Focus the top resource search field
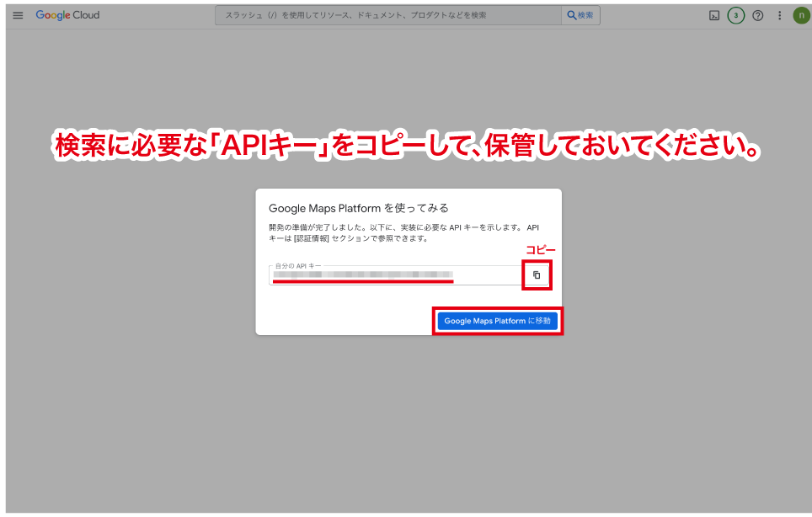This screenshot has width=812, height=517. [x=387, y=15]
